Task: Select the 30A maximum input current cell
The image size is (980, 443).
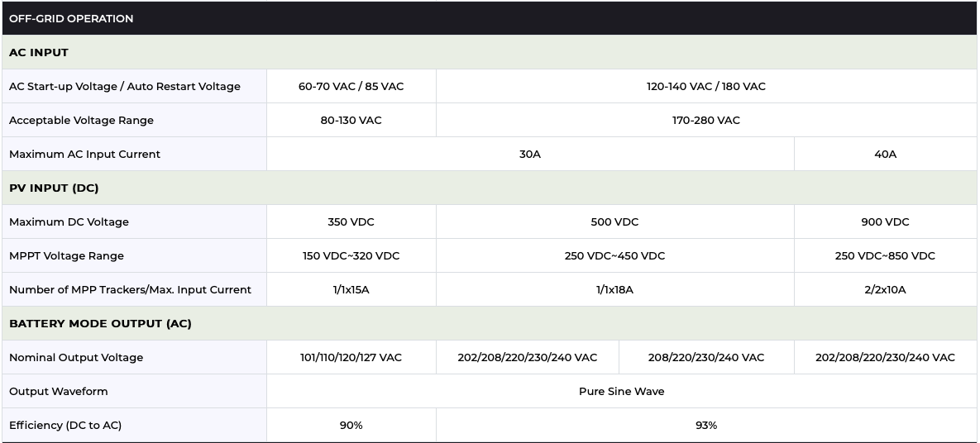Action: click(x=529, y=154)
